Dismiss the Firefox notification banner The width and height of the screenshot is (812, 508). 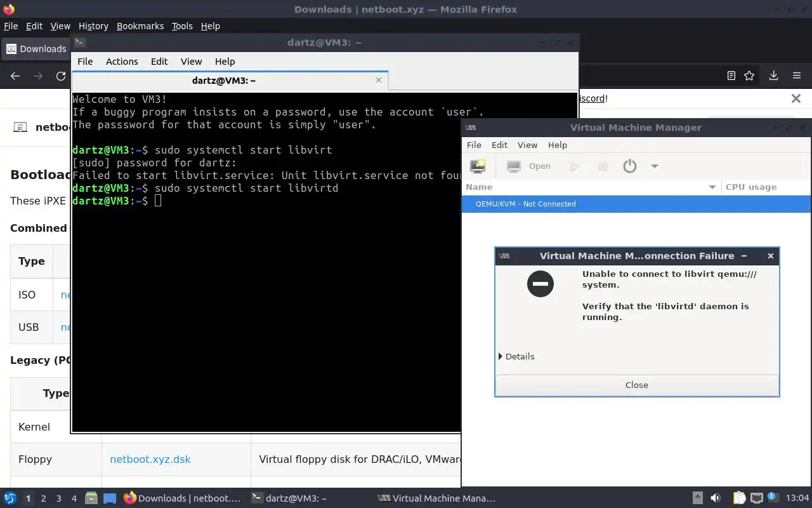pos(796,98)
